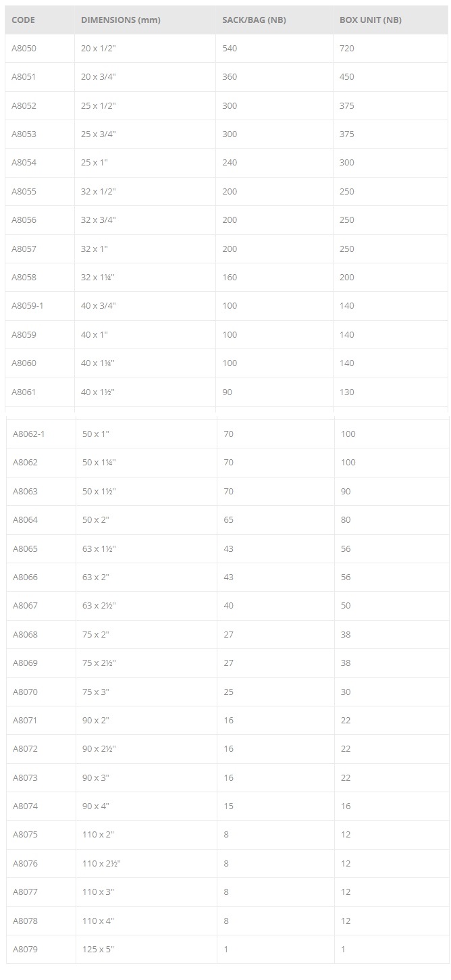Click box unit 16 in A8074 row
Image resolution: width=451 pixels, height=980 pixels.
pos(346,806)
